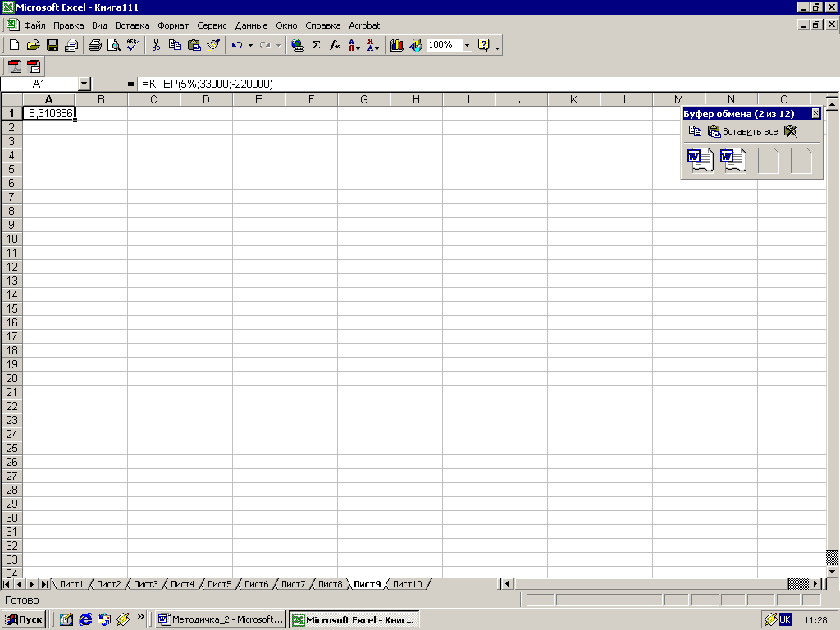Open the Вставка menu
The image size is (840, 630).
(132, 25)
